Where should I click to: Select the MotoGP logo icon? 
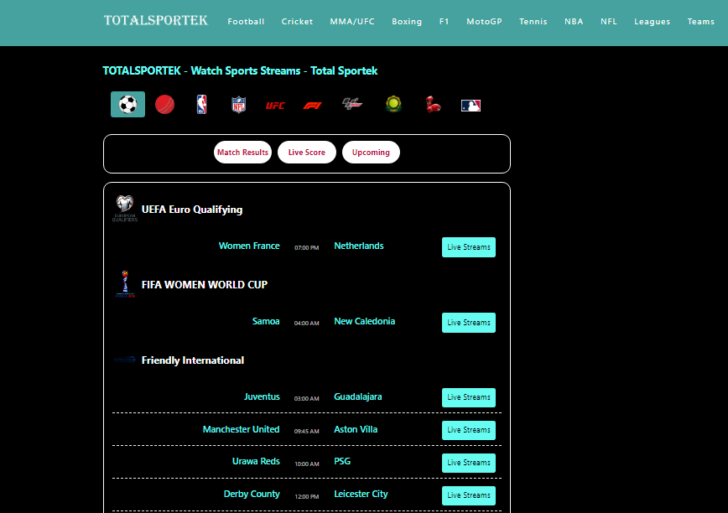(352, 104)
